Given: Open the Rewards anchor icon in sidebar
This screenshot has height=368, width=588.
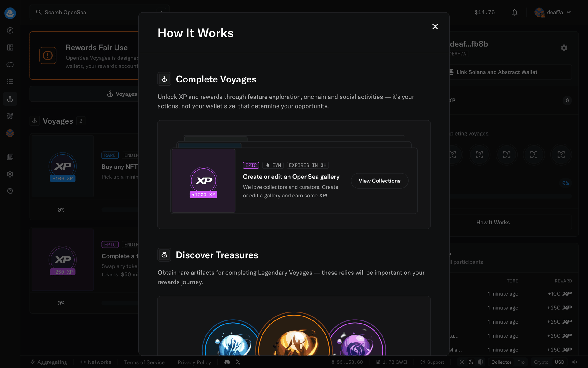Looking at the screenshot, I should point(10,99).
